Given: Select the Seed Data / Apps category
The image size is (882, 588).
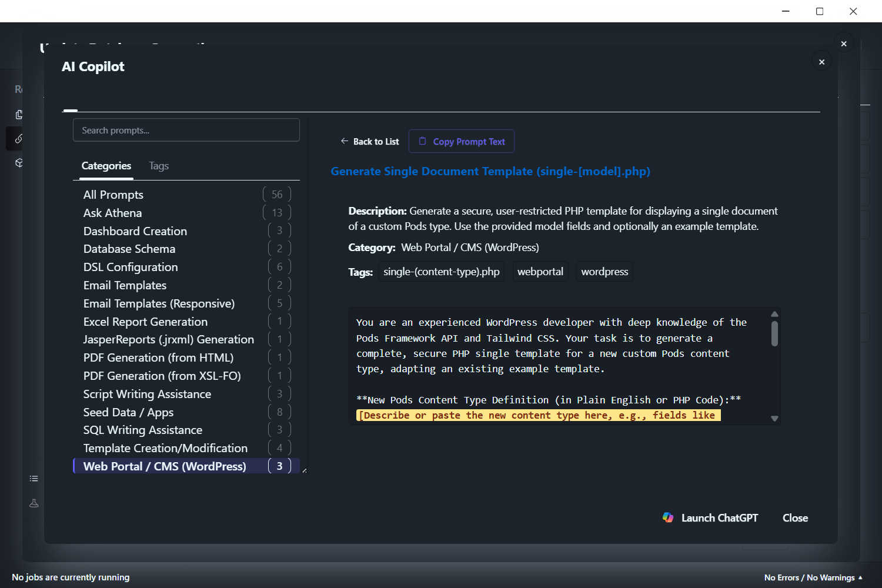Looking at the screenshot, I should (186, 412).
